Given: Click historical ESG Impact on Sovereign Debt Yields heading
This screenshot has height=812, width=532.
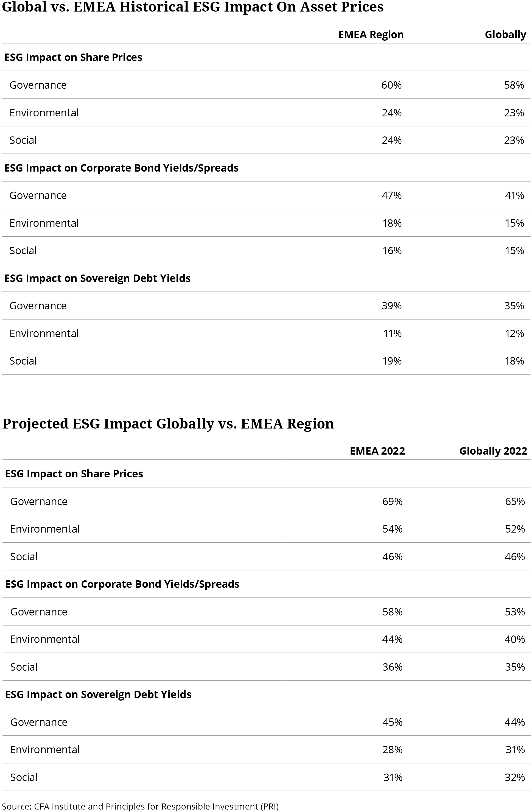Looking at the screenshot, I should coord(97,278).
